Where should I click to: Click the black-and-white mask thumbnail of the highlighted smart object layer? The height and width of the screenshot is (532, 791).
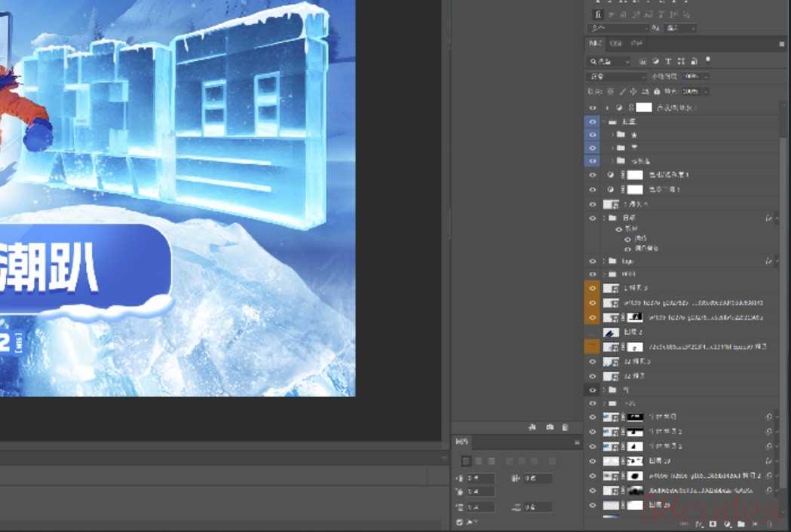(635, 318)
